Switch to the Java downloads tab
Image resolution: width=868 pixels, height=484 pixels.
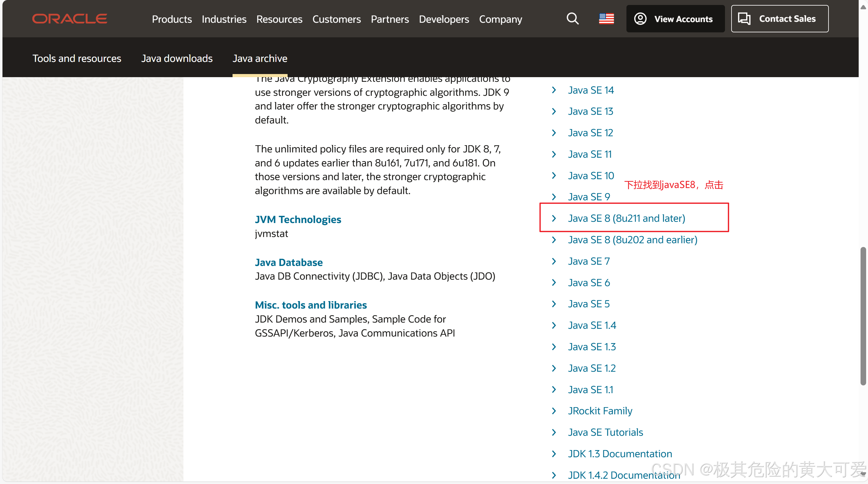(x=177, y=58)
